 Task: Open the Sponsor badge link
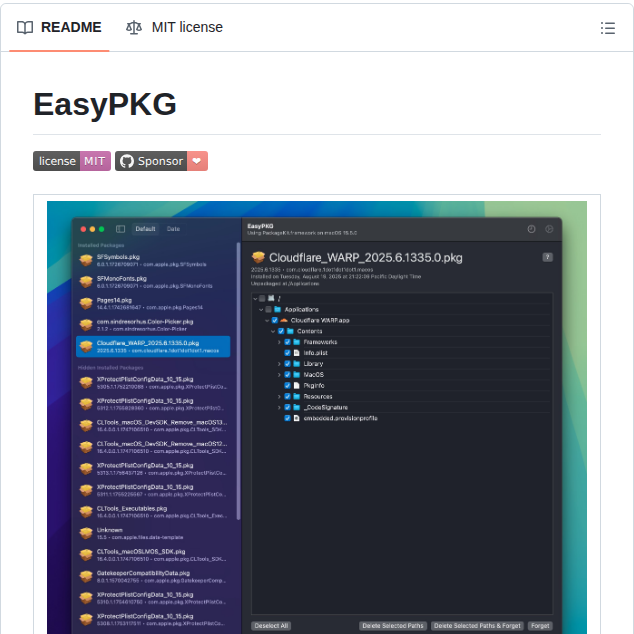tap(161, 161)
